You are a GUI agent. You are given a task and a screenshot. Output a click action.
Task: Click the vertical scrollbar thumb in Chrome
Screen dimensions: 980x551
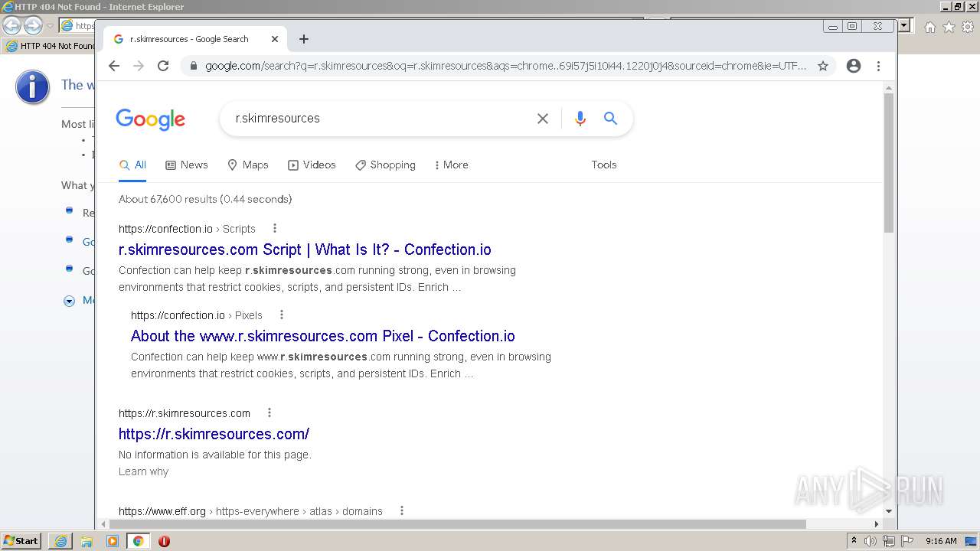[889, 162]
